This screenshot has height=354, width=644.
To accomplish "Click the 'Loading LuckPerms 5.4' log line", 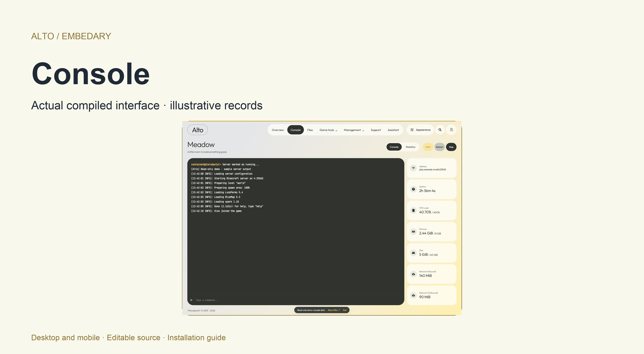I will [x=217, y=193].
